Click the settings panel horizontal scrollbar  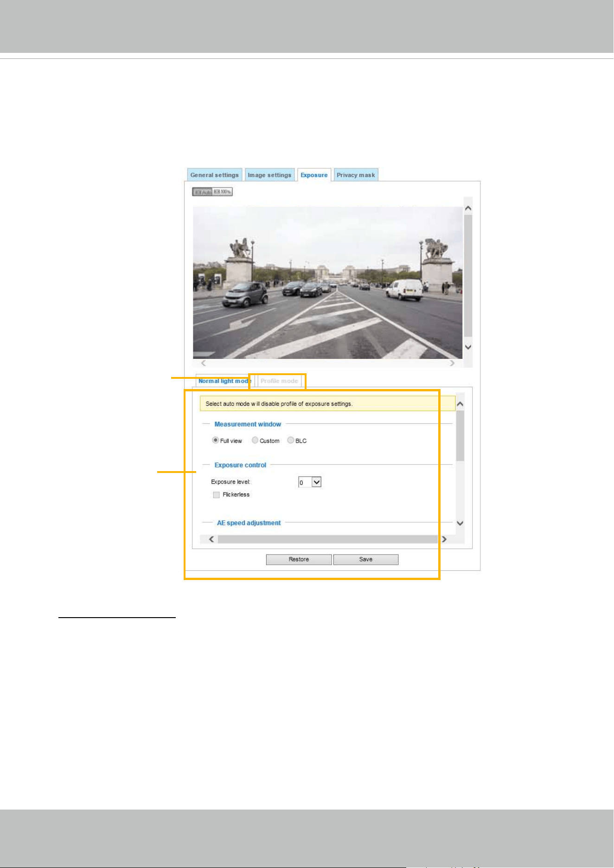tap(327, 539)
